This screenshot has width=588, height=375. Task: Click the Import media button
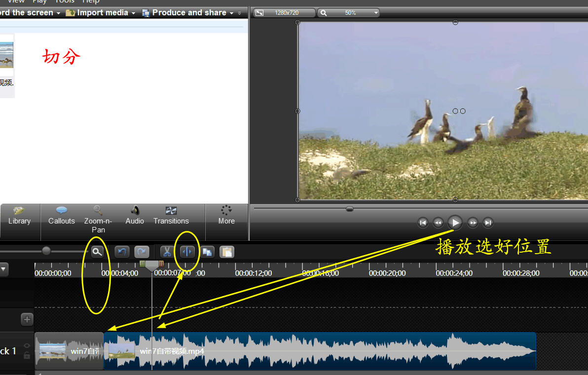pos(97,13)
